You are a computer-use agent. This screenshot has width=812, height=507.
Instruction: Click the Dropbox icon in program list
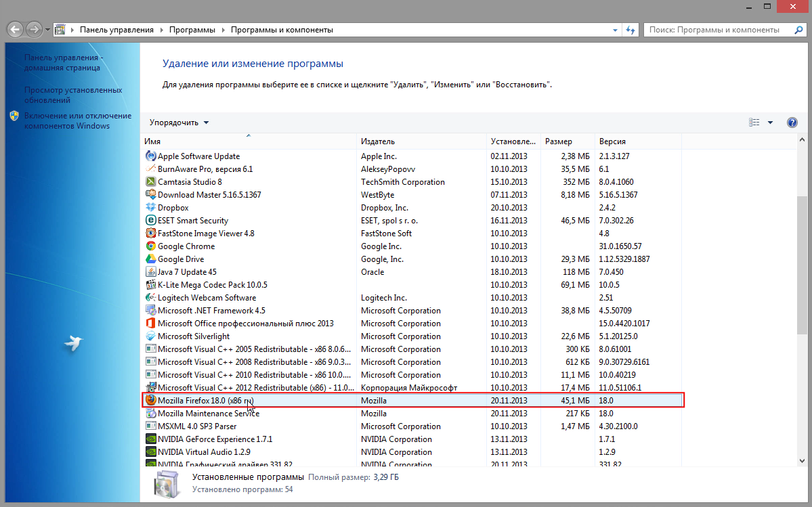point(151,207)
